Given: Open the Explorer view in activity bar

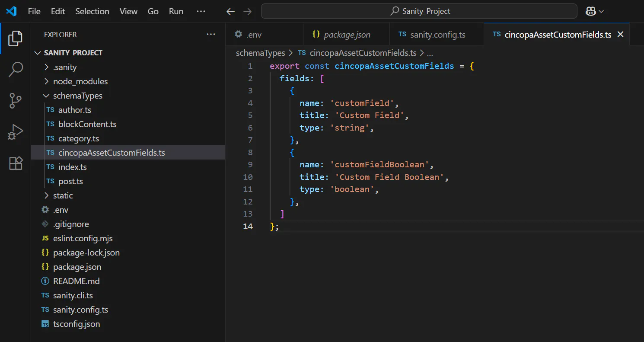Looking at the screenshot, I should [16, 38].
